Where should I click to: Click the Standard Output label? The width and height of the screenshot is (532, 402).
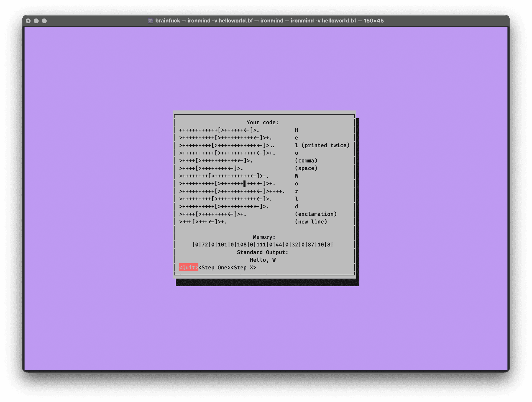pyautogui.click(x=262, y=252)
